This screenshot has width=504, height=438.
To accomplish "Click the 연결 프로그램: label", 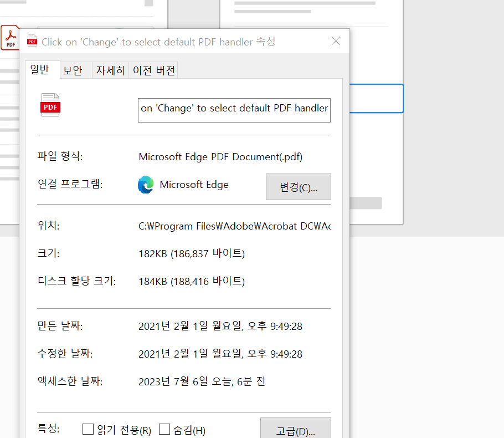I will [70, 184].
